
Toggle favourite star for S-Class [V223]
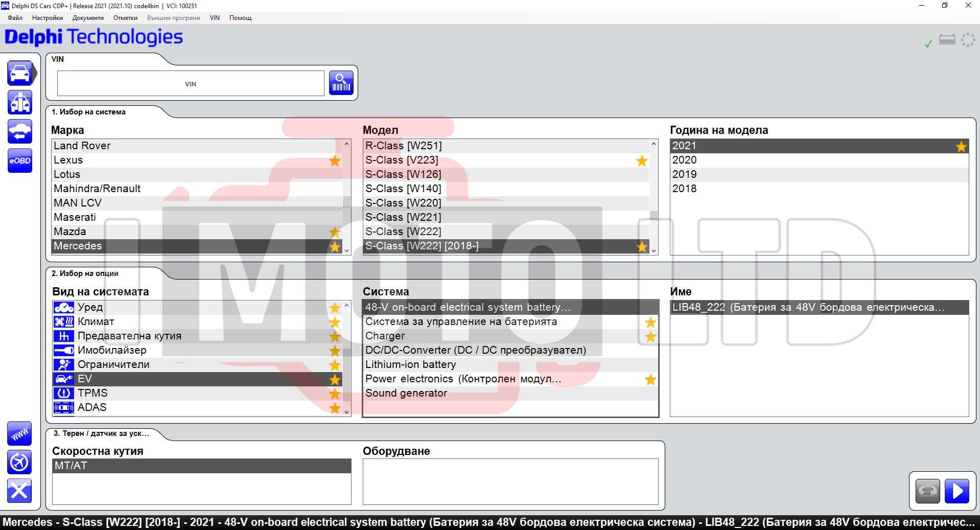pyautogui.click(x=642, y=161)
